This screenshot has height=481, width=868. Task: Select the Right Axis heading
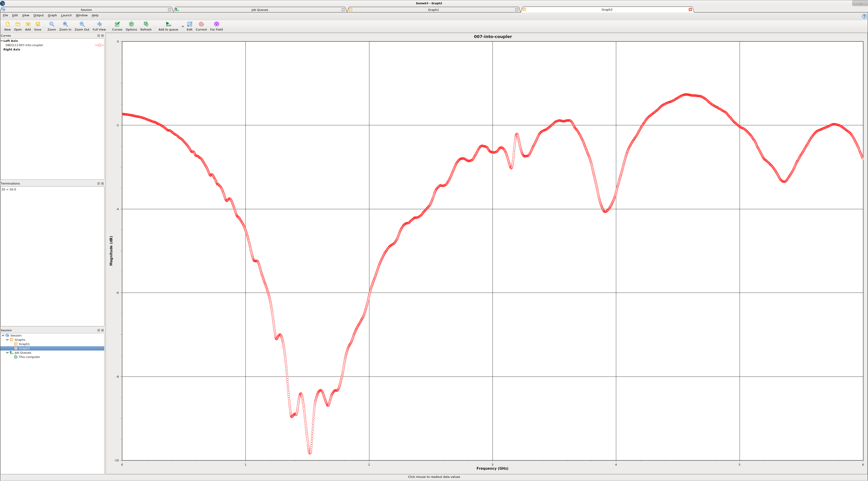[12, 50]
